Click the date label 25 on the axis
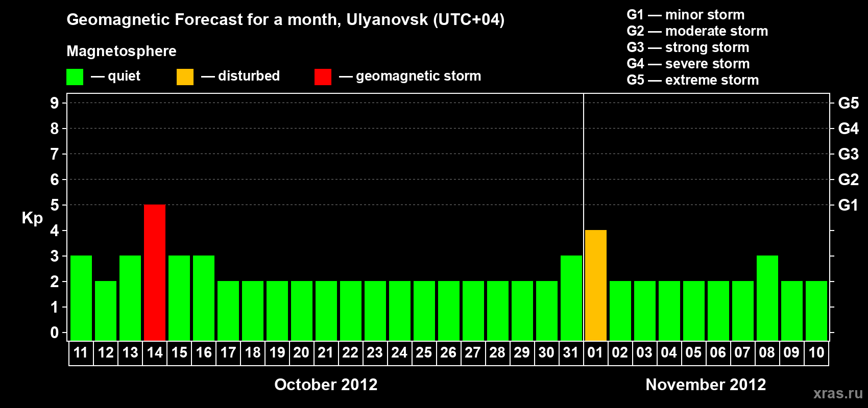The width and height of the screenshot is (868, 408). [424, 352]
